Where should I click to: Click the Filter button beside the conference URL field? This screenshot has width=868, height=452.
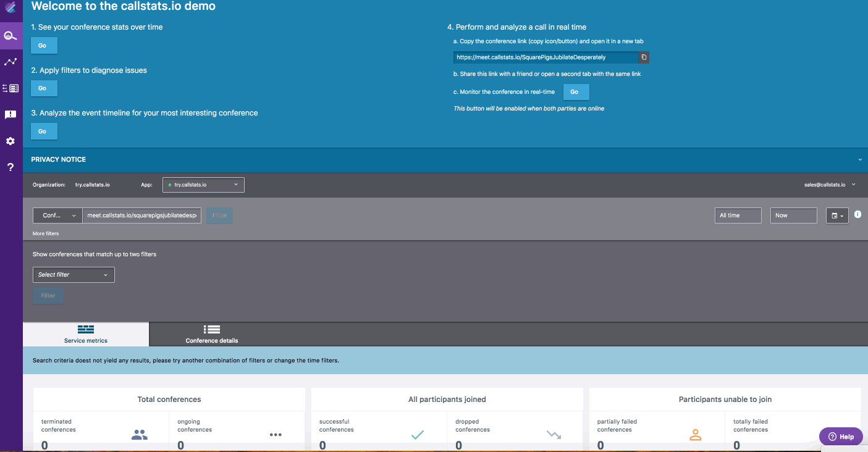pos(219,216)
